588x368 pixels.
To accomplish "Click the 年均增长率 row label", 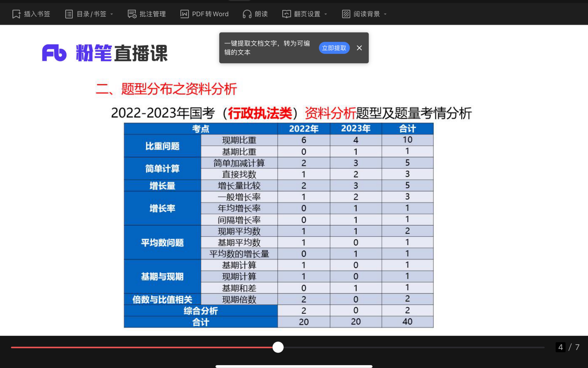I will click(x=239, y=208).
